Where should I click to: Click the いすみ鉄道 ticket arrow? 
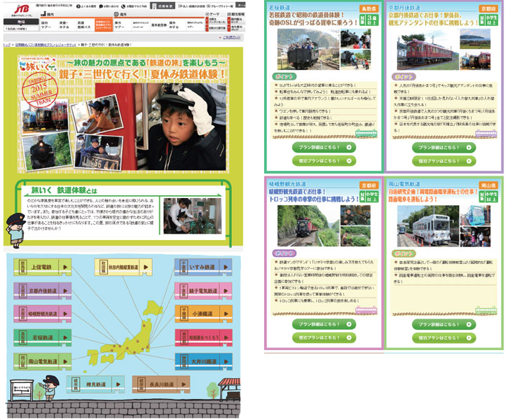click(226, 267)
